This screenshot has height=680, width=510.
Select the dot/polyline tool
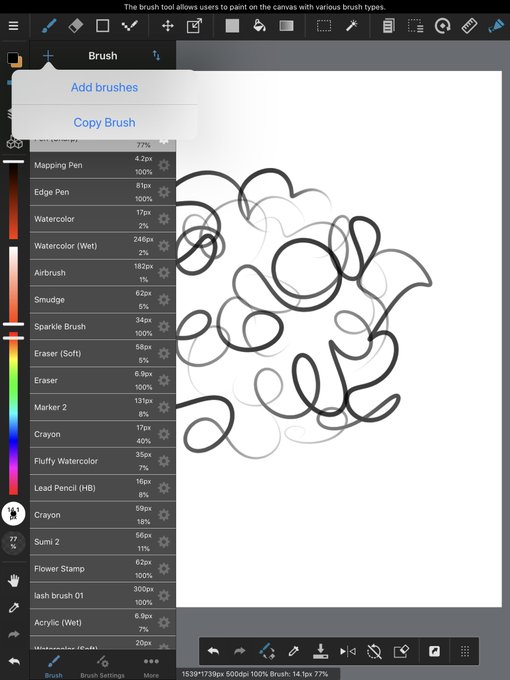(x=129, y=26)
